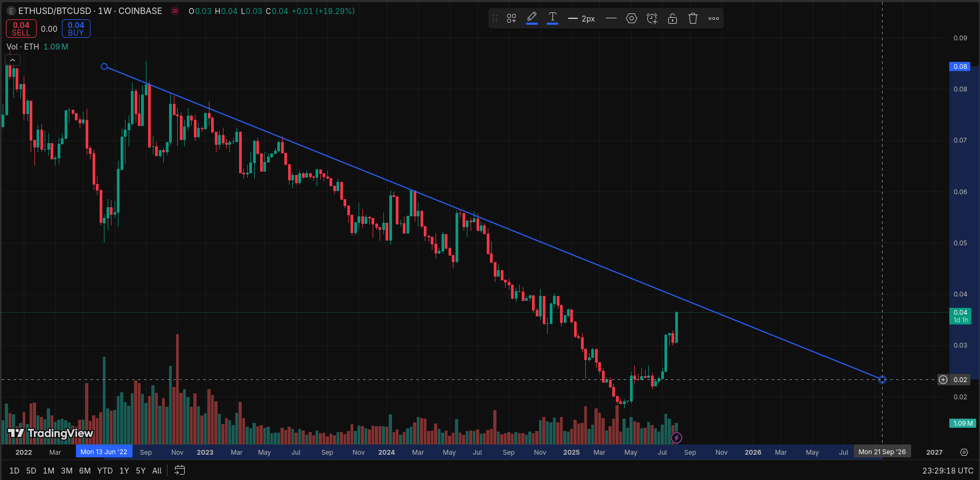The image size is (980, 480).
Task: Select the 6M time range
Action: click(85, 471)
